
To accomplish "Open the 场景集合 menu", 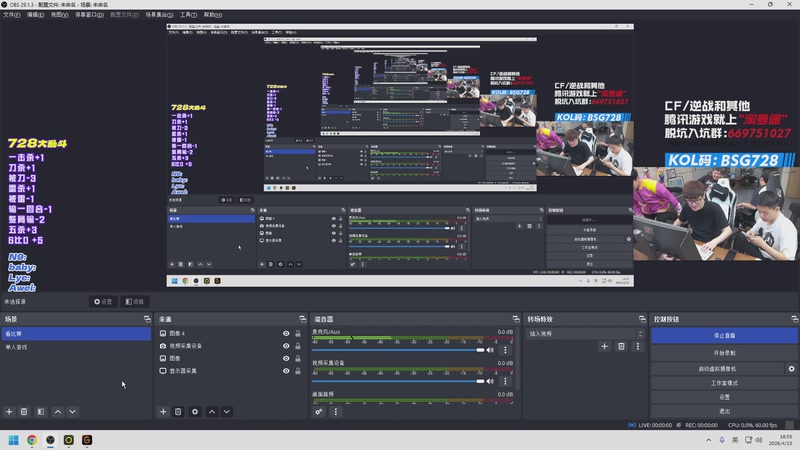I will pos(159,15).
